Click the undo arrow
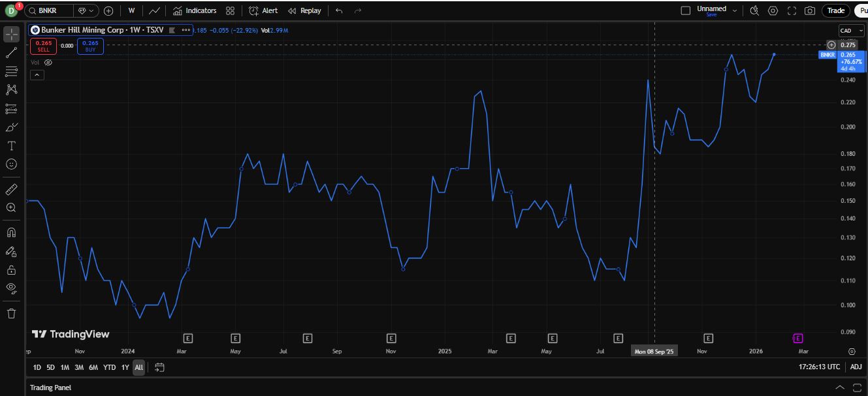 [338, 10]
